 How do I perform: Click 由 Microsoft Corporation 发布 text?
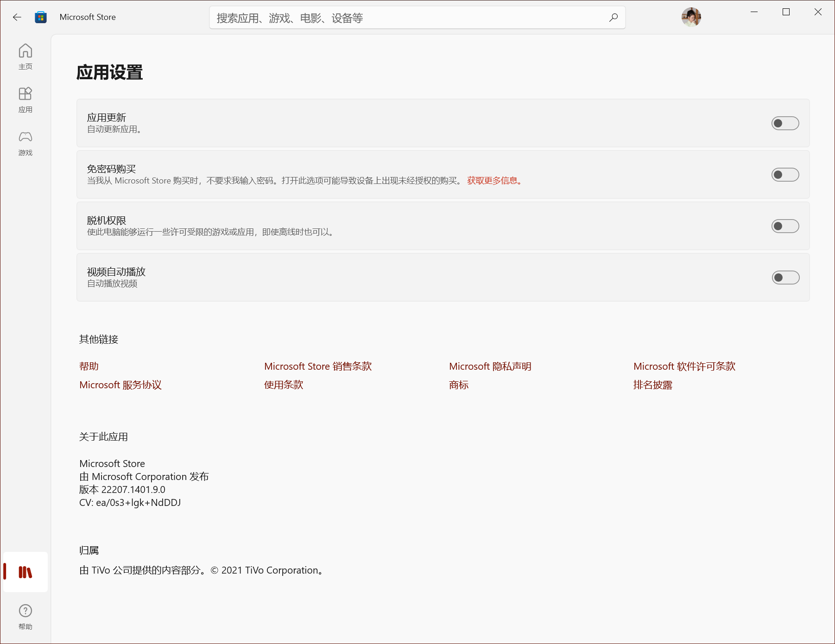click(x=144, y=477)
